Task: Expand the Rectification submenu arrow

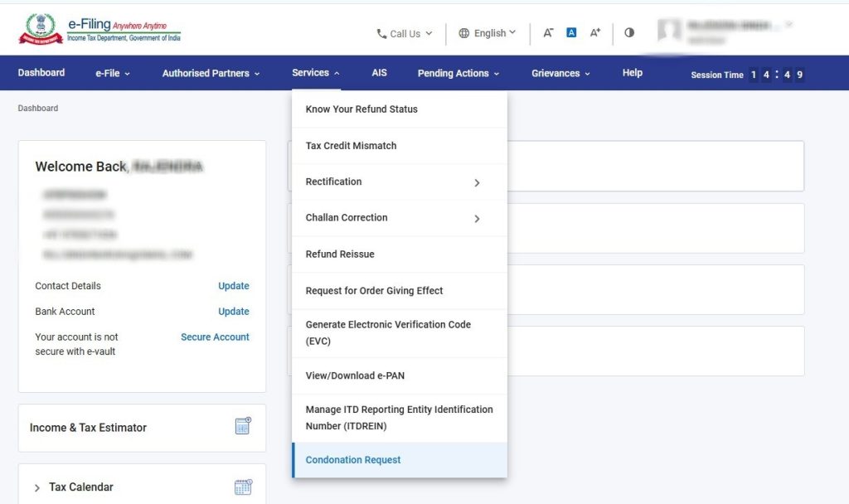Action: (477, 183)
